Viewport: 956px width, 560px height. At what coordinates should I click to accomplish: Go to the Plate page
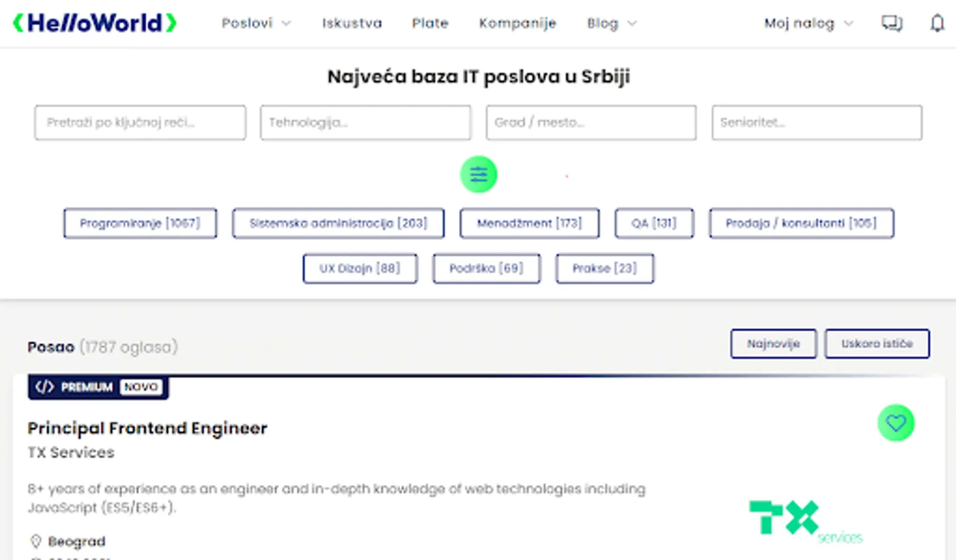coord(430,24)
